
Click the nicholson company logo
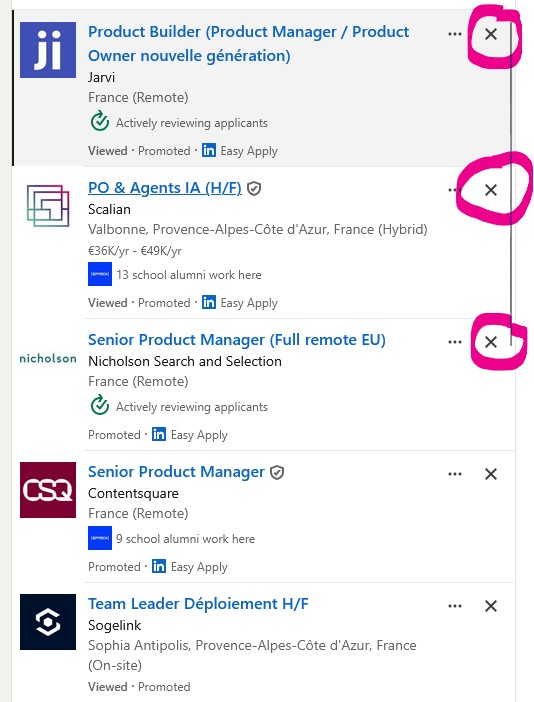pyautogui.click(x=48, y=358)
